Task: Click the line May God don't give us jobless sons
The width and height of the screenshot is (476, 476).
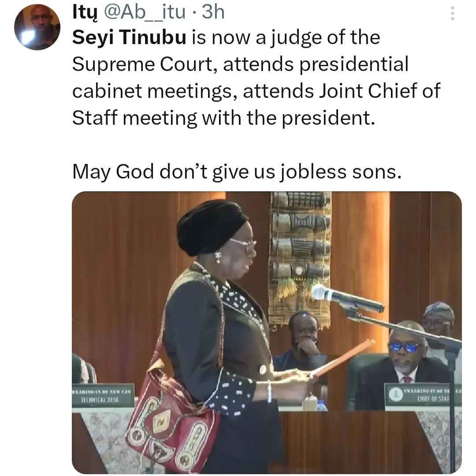Action: click(x=237, y=172)
